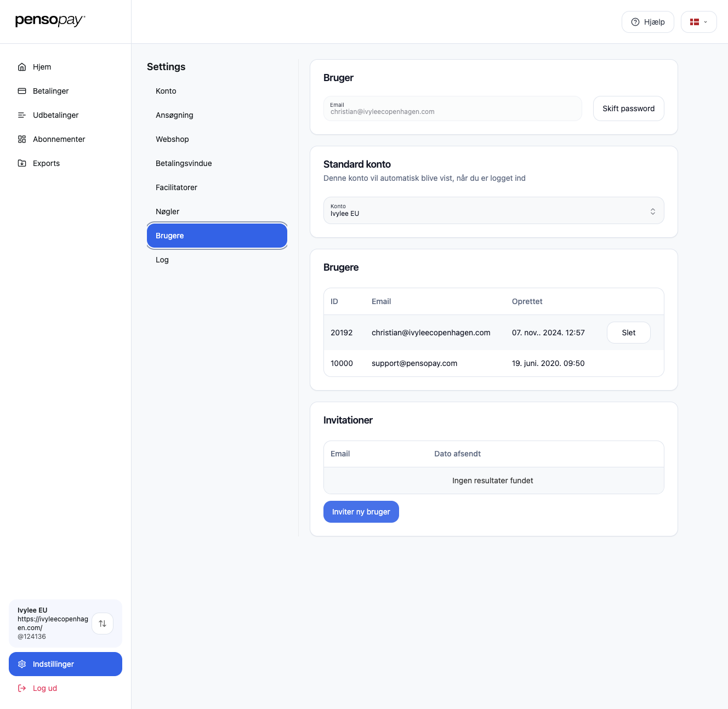Click the Indstillinger gear icon

coord(22,664)
